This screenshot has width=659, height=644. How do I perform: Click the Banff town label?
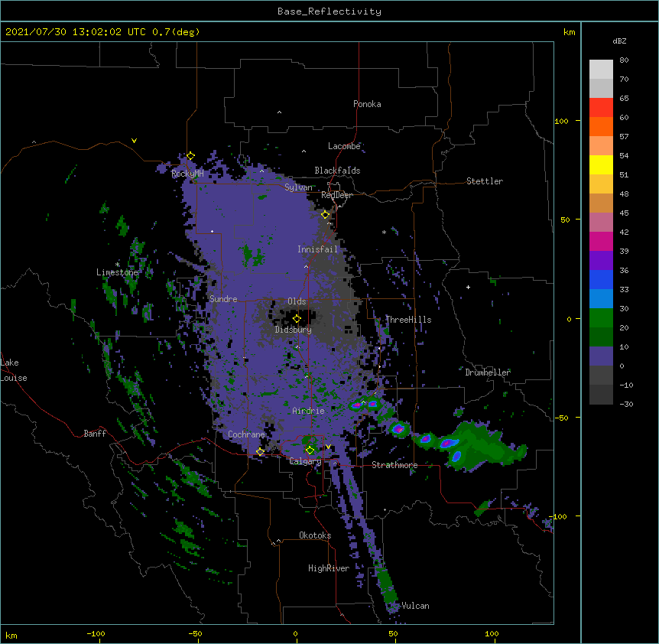[x=95, y=434]
